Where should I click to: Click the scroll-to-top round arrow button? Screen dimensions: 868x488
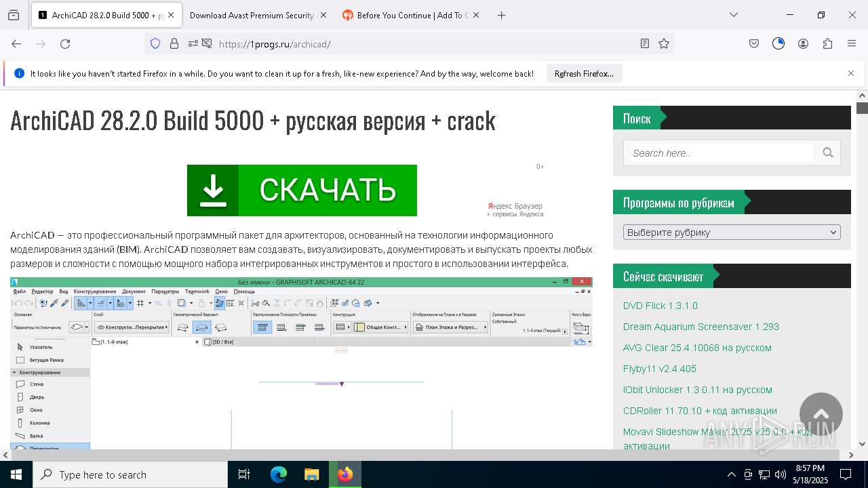pyautogui.click(x=821, y=414)
